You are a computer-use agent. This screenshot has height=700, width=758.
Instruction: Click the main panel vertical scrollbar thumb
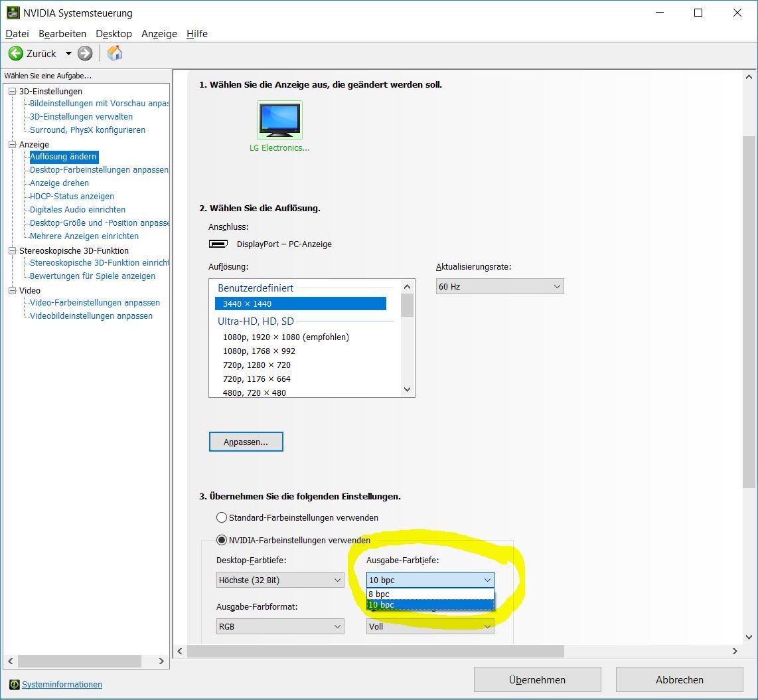[748, 313]
